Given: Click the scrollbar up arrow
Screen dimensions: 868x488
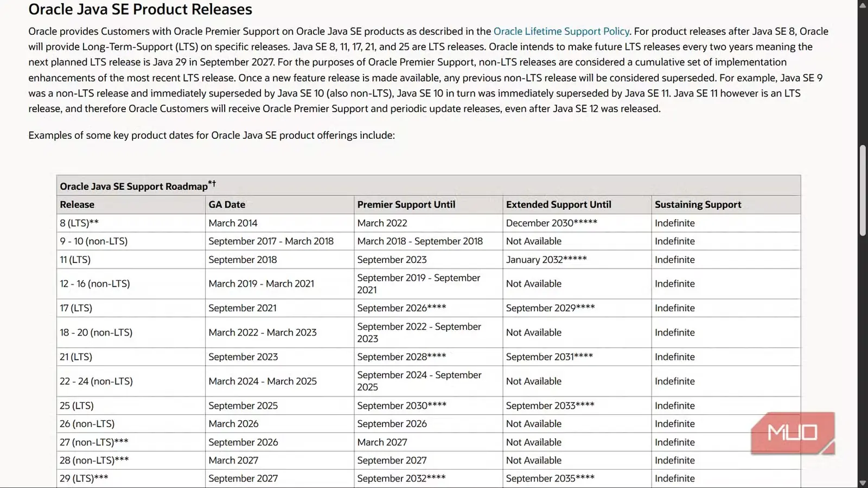Looking at the screenshot, I should click(863, 5).
